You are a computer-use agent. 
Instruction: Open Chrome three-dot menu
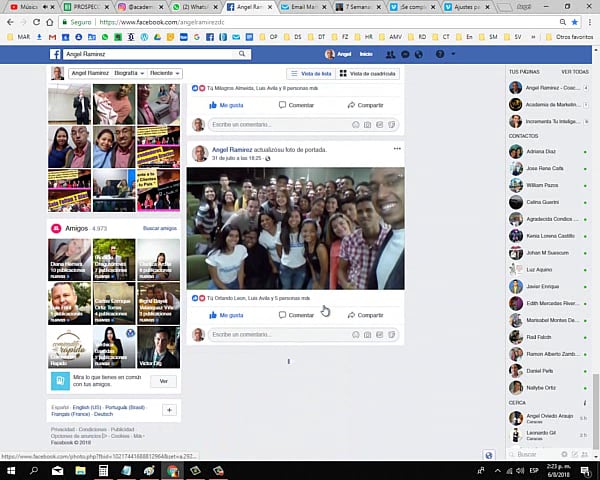click(x=590, y=22)
